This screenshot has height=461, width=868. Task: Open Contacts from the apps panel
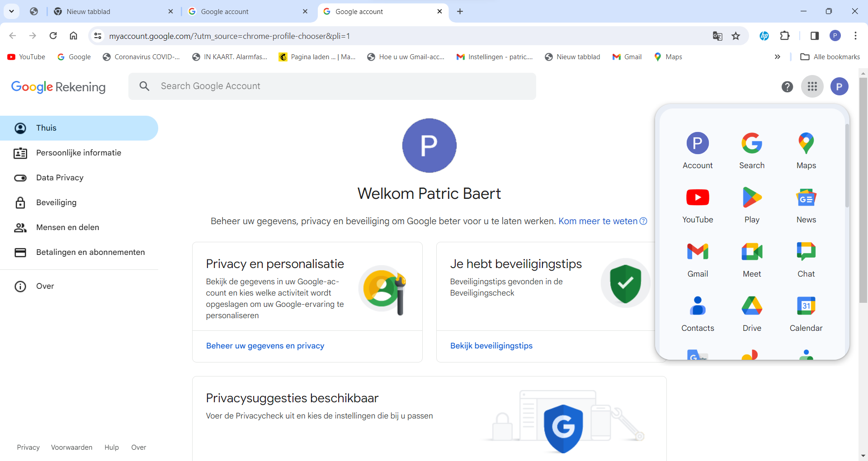(698, 314)
